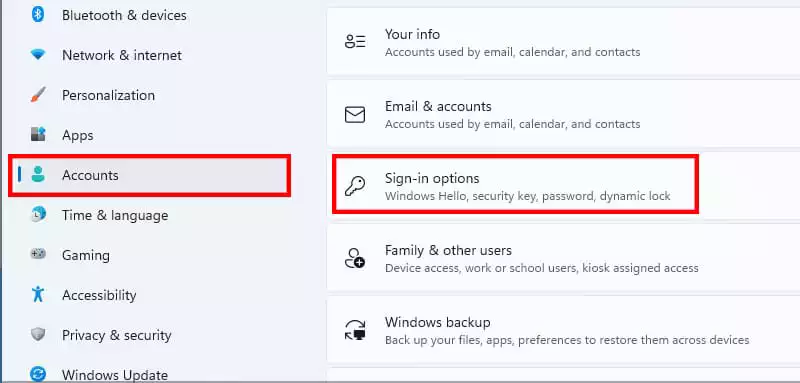This screenshot has height=383, width=800.
Task: Click the Privacy & security shield icon
Action: [x=38, y=335]
